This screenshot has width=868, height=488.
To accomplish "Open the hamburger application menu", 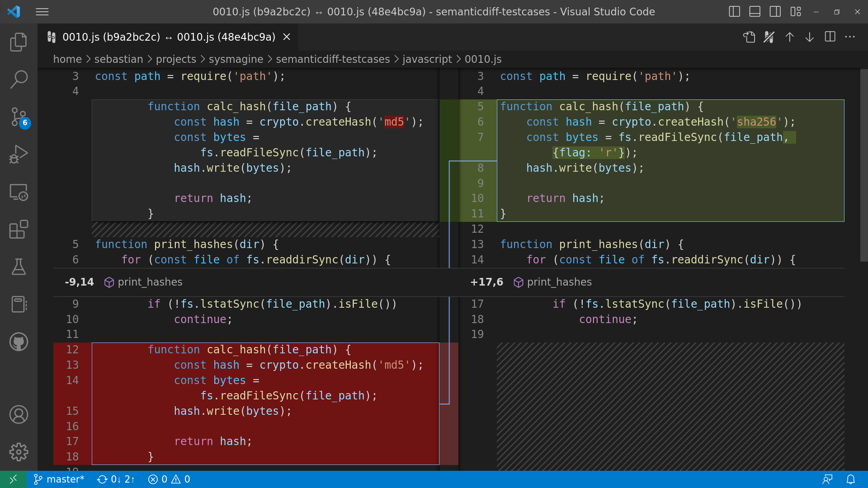I will (x=42, y=12).
